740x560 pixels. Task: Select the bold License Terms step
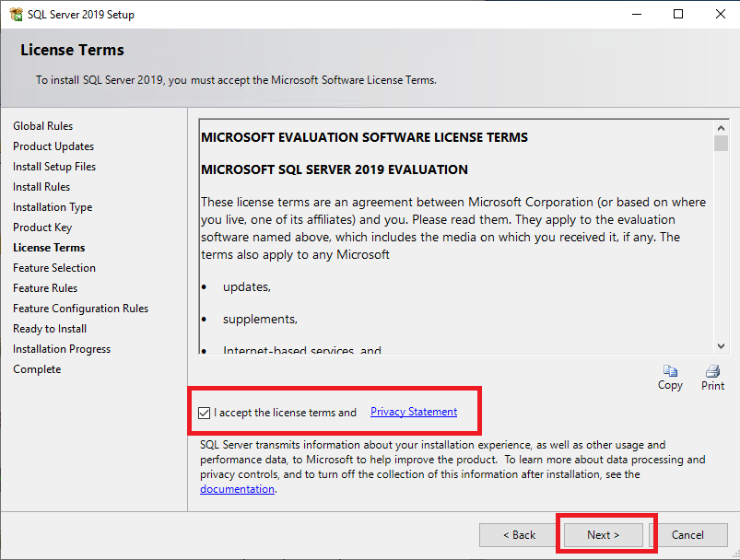(49, 248)
